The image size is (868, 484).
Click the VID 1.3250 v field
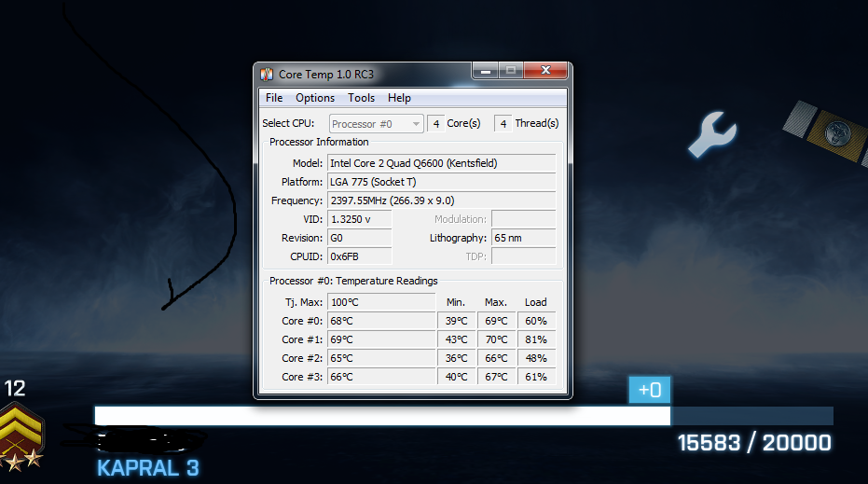359,219
